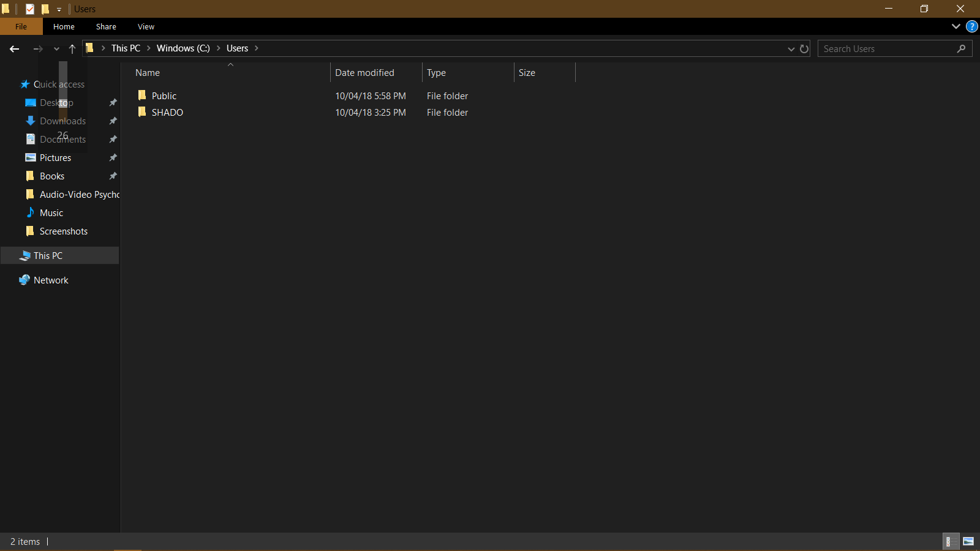Click Windows (C:) in breadcrumb path
Viewport: 980px width, 551px height.
tap(183, 48)
